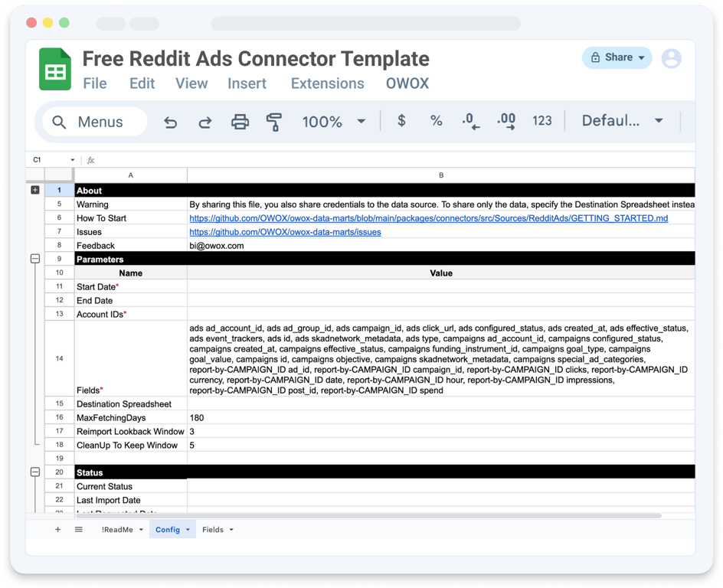Click the spreadsheet title text
This screenshot has height=588, width=723.
(256, 59)
